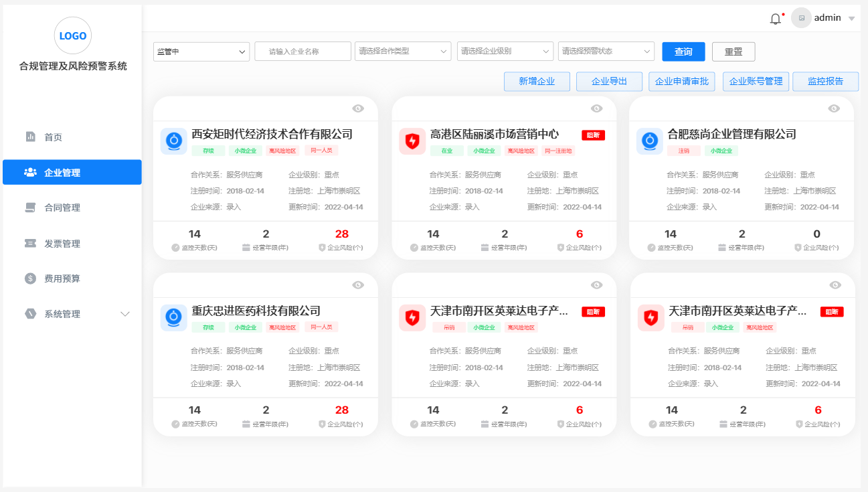Click red risk count 28 on 西安矩时代 card
The image size is (868, 492).
(342, 234)
